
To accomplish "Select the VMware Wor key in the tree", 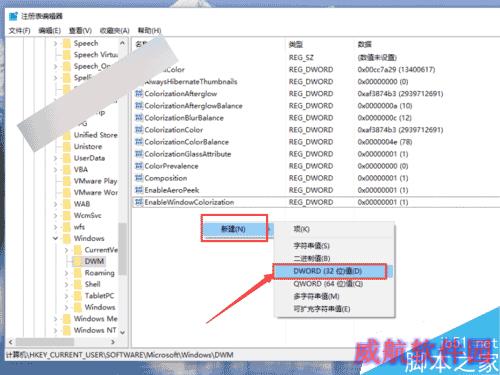I will 96,193.
